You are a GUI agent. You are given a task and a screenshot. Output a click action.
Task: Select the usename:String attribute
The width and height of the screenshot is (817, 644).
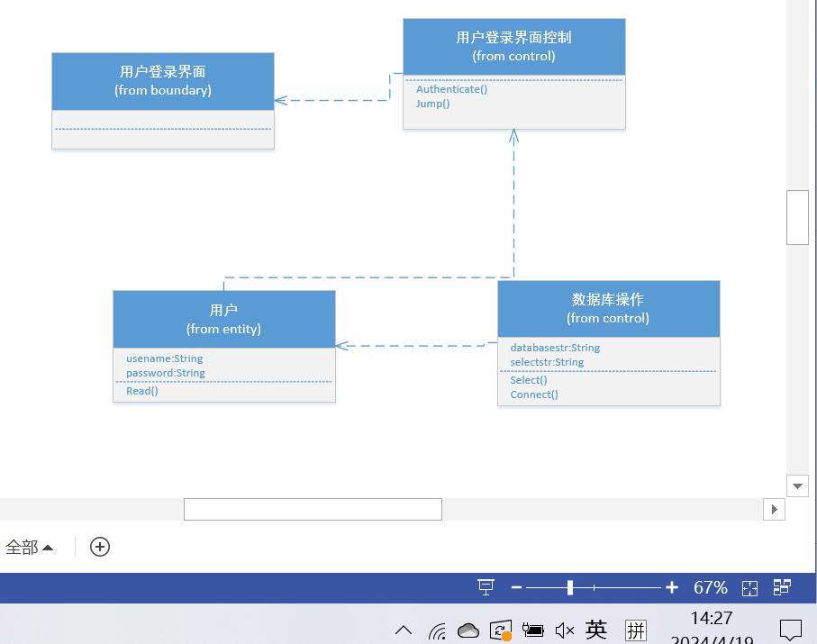[165, 358]
